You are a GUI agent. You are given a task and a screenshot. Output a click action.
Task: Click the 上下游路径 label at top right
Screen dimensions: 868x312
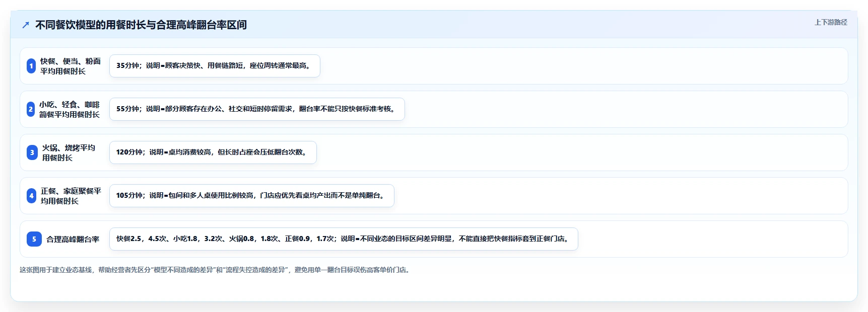point(831,22)
